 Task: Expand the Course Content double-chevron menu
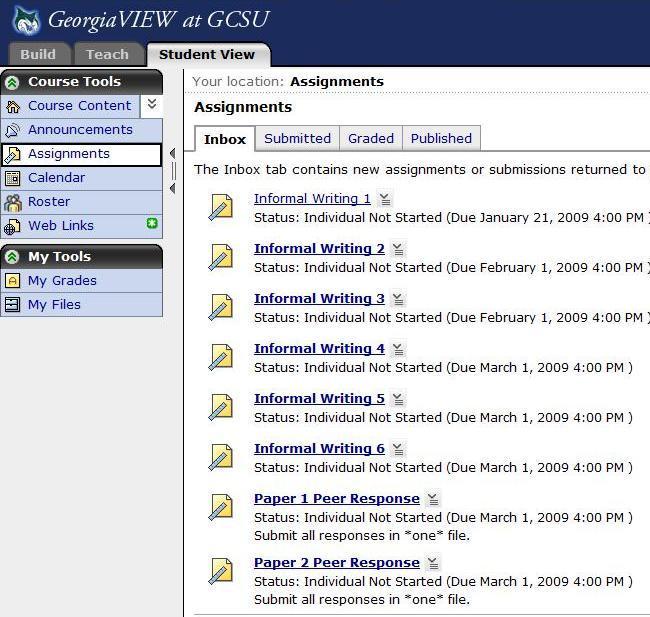coord(152,104)
